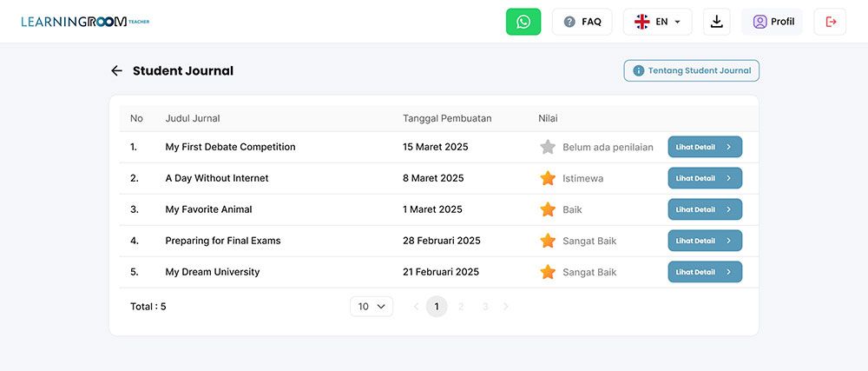Open the FAQ page
Image resolution: width=868 pixels, height=371 pixels.
[582, 22]
